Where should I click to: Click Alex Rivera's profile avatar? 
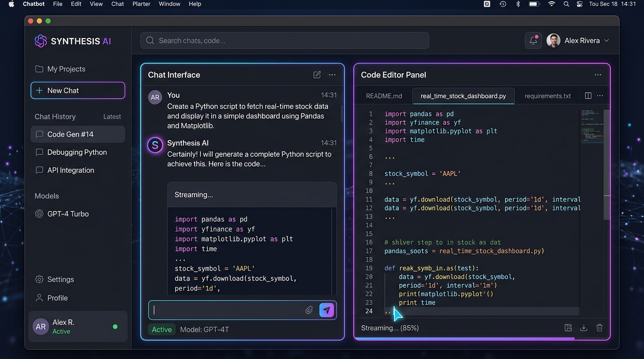click(553, 41)
